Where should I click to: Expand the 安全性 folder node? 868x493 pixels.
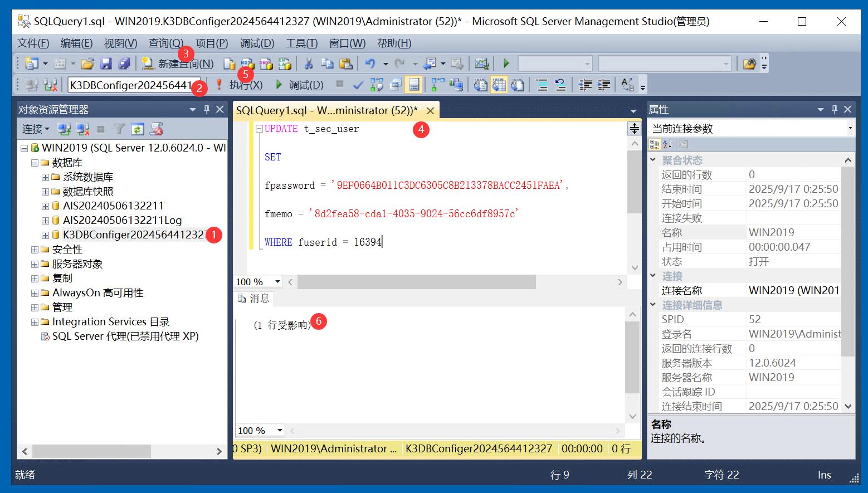click(35, 250)
